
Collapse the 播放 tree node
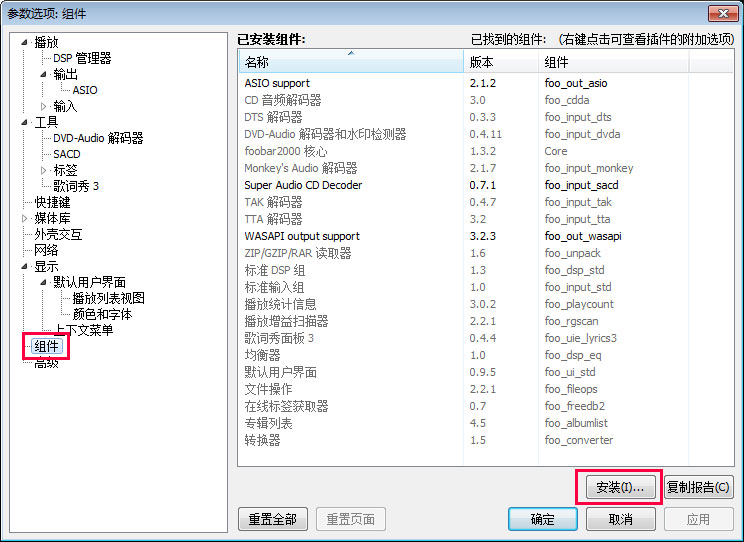25,42
